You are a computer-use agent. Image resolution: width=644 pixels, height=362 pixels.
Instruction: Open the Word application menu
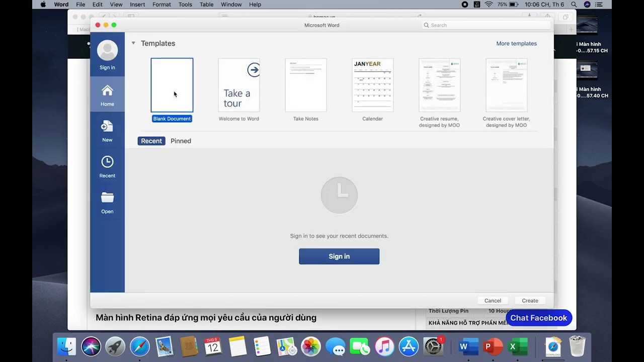61,5
